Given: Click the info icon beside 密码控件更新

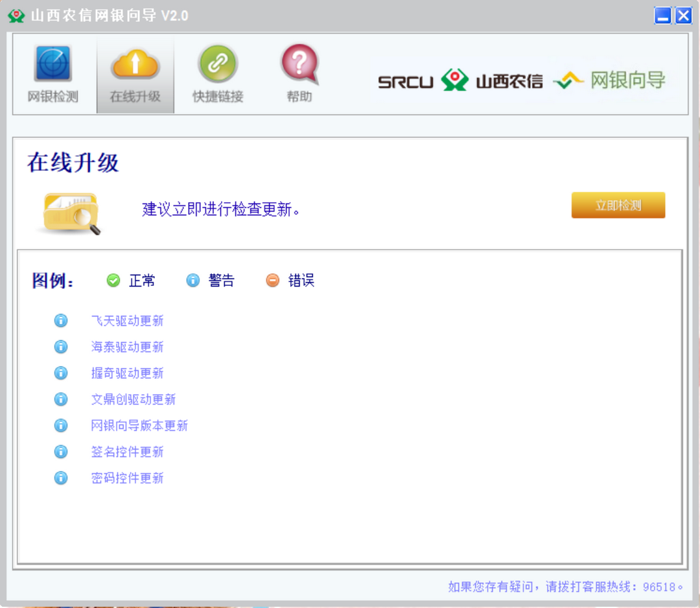Looking at the screenshot, I should (61, 478).
